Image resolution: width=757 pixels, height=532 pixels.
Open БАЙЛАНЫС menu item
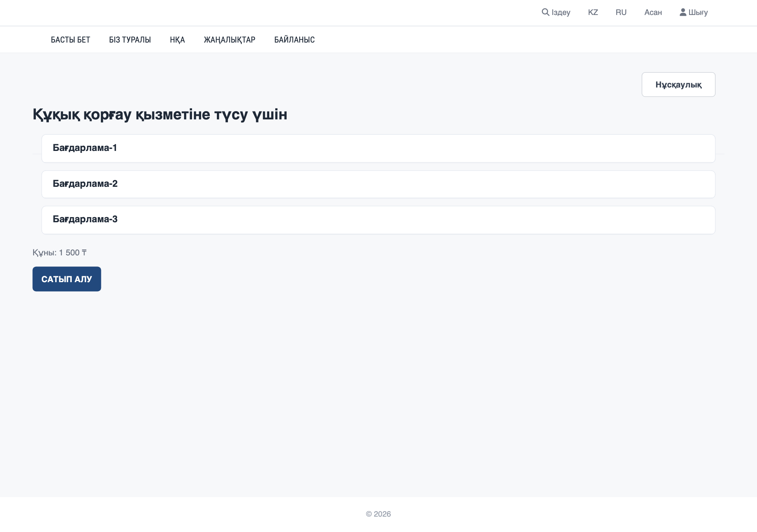point(295,40)
